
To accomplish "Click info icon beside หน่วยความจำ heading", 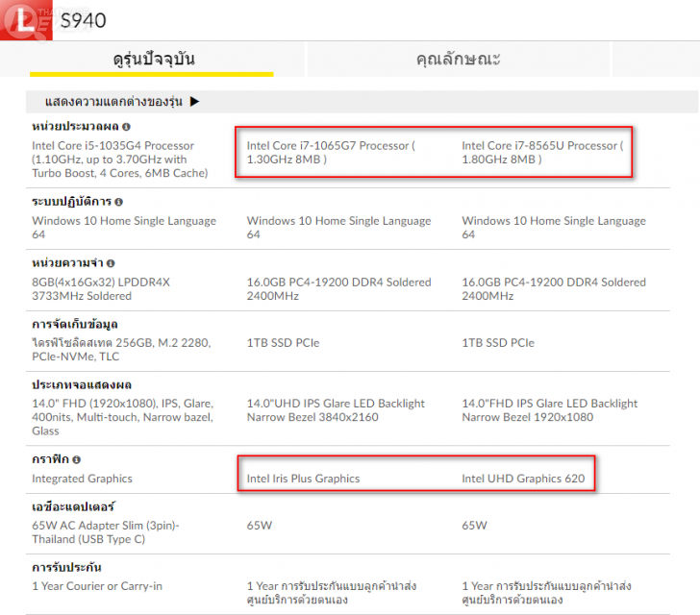I will point(111,263).
